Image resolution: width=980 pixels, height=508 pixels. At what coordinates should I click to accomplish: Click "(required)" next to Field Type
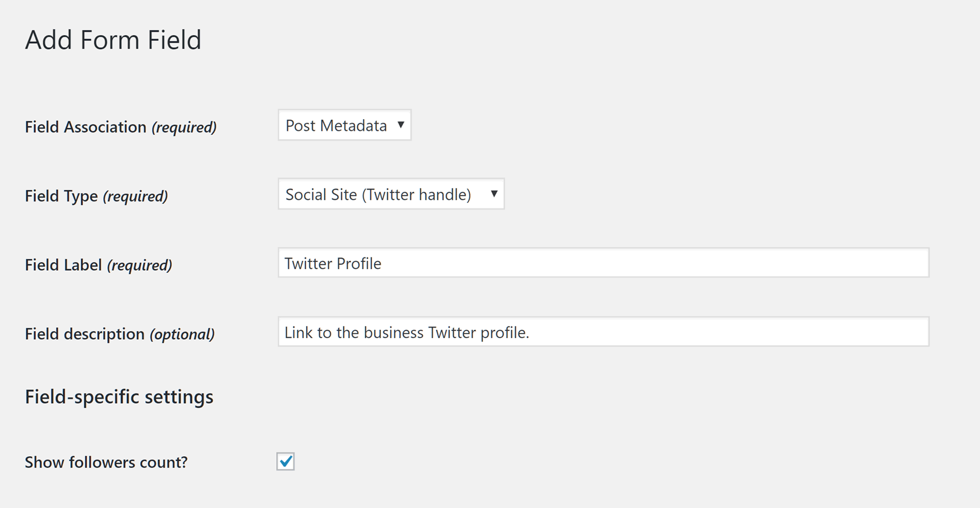pyautogui.click(x=135, y=196)
